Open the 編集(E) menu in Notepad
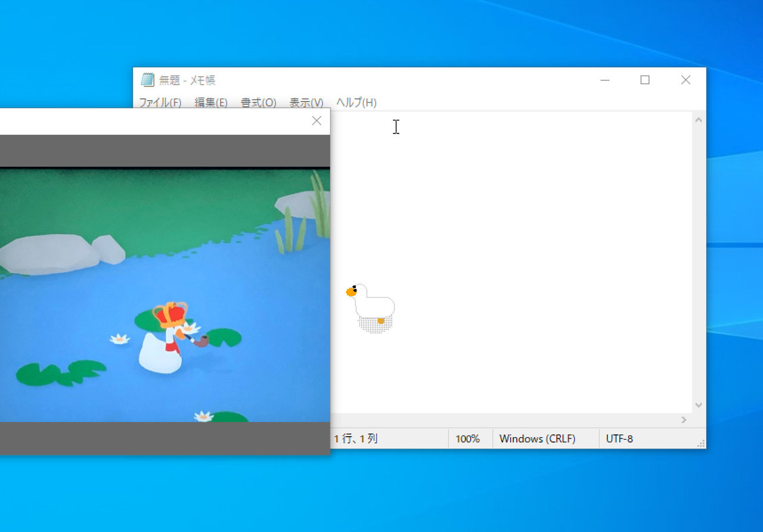This screenshot has width=763, height=532. coord(211,102)
